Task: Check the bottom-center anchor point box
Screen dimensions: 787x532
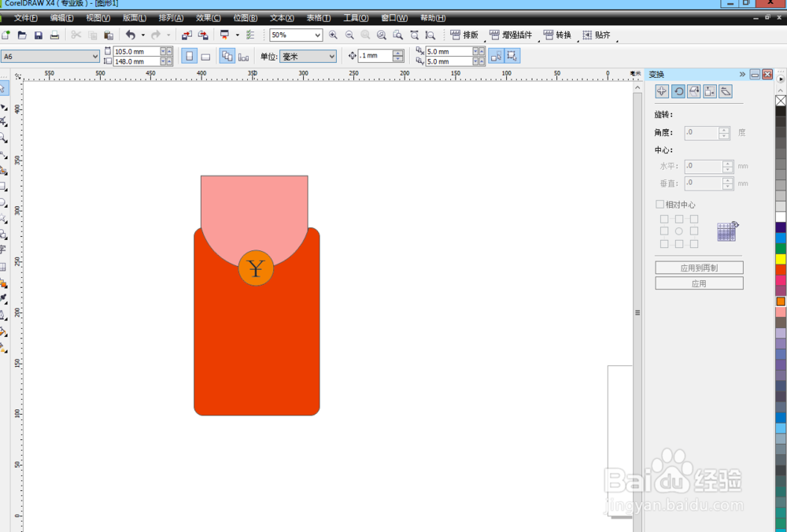Action: point(679,244)
